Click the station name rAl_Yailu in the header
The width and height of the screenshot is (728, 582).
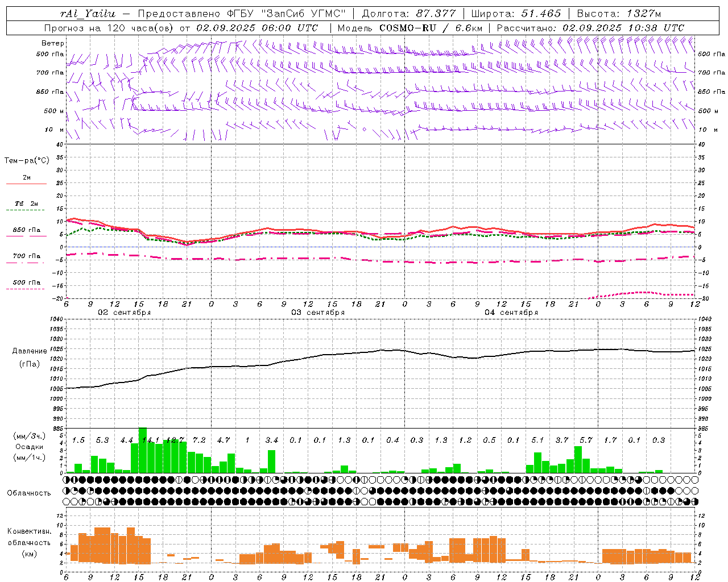pyautogui.click(x=88, y=14)
